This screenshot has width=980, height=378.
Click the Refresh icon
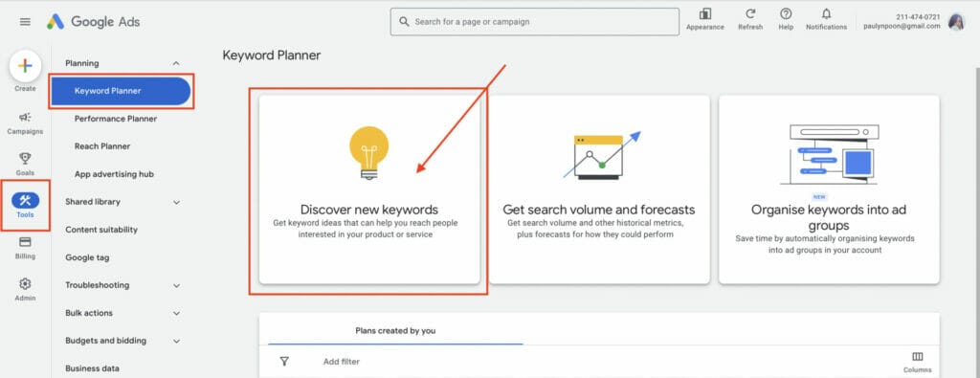pos(750,13)
